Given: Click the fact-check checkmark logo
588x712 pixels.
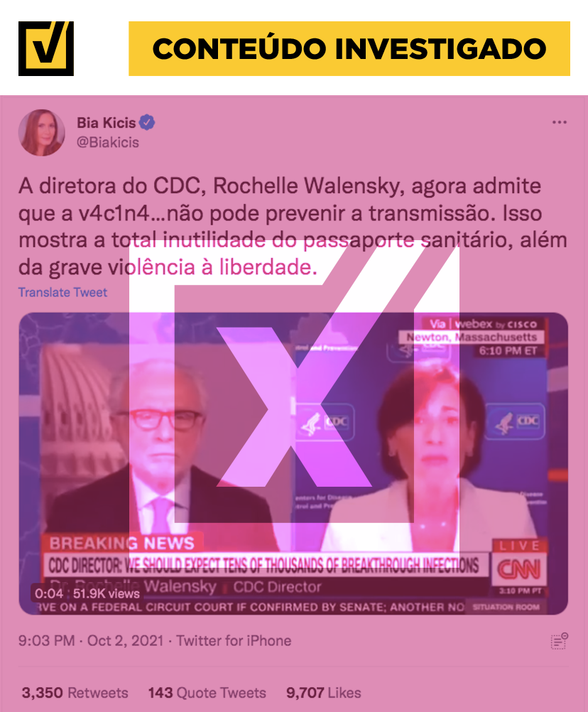Looking at the screenshot, I should tap(46, 48).
